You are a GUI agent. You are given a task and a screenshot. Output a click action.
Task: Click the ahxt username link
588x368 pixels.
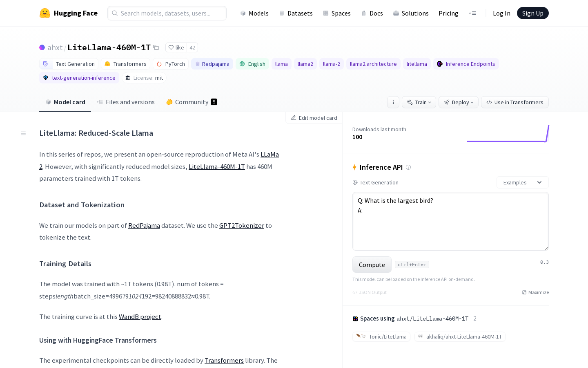tap(55, 47)
